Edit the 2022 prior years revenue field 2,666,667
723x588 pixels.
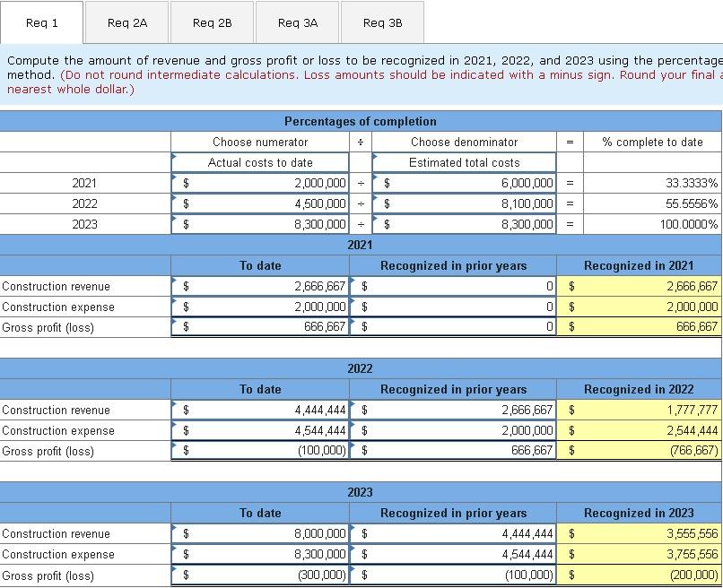[x=453, y=410]
